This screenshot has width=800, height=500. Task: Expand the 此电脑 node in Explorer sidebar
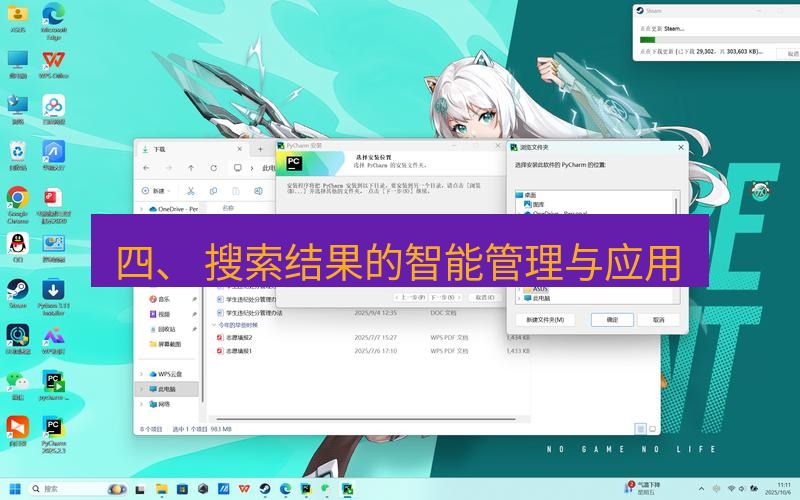[142, 389]
